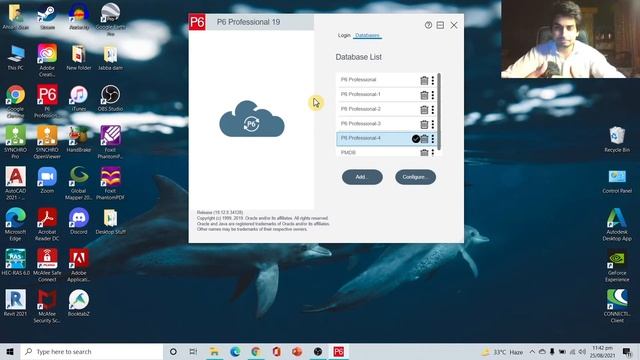Close the P6 Professional 19 dialog

[454, 25]
